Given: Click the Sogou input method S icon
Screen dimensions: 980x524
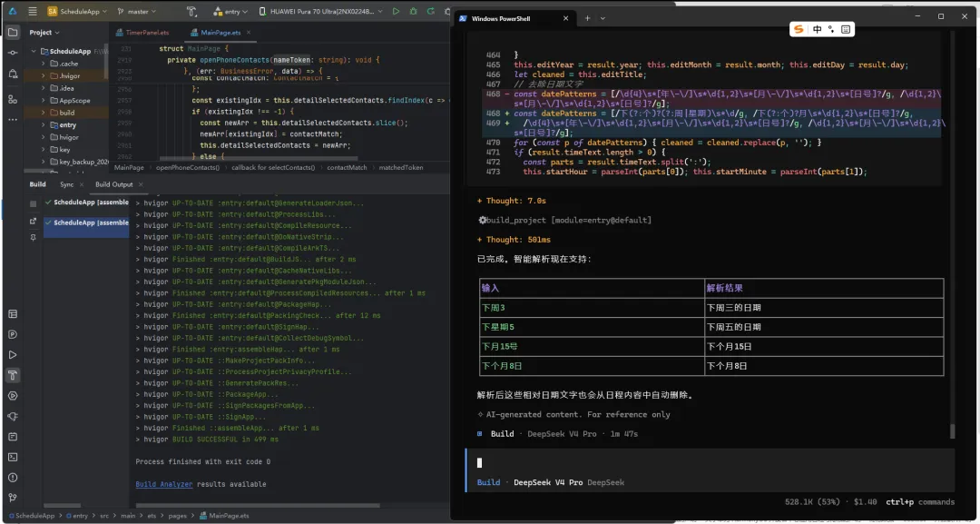Looking at the screenshot, I should [799, 29].
